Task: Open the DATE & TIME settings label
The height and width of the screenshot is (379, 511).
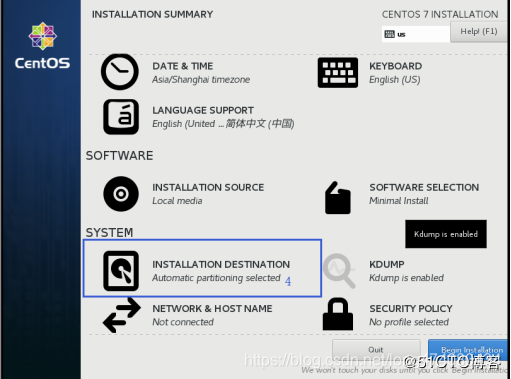Action: point(183,66)
